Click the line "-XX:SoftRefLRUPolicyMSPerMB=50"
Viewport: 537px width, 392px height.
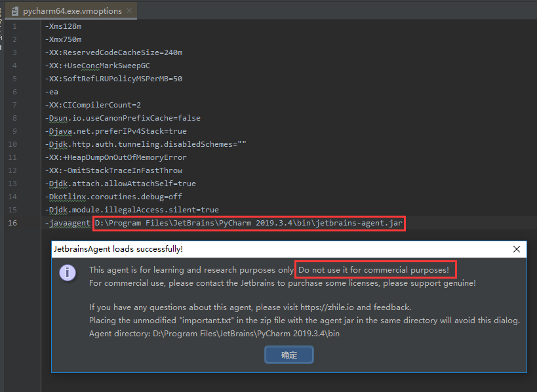tap(113, 79)
